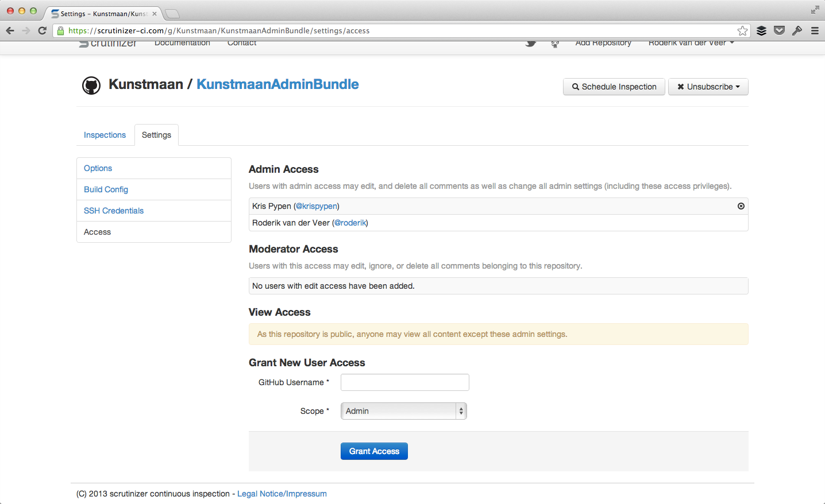825x504 pixels.
Task: Open the @roderik profile link
Action: (x=350, y=223)
